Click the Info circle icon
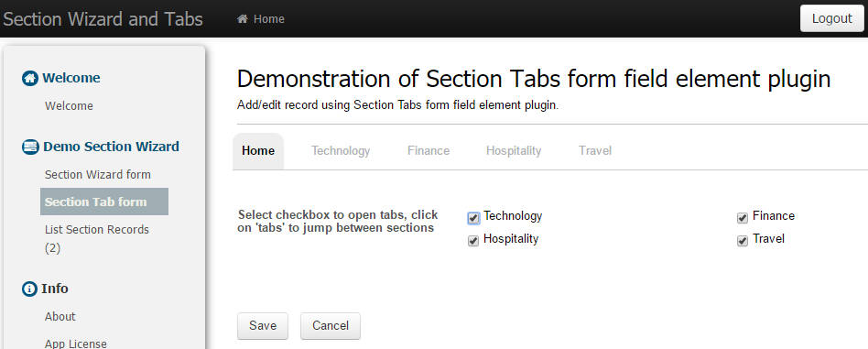Image resolution: width=868 pixels, height=349 pixels. (x=29, y=289)
